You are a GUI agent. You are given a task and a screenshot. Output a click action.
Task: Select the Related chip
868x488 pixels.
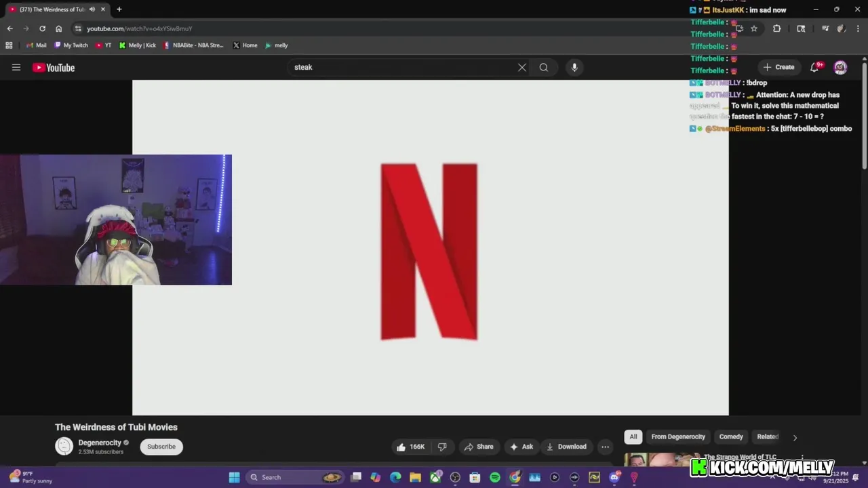(768, 436)
